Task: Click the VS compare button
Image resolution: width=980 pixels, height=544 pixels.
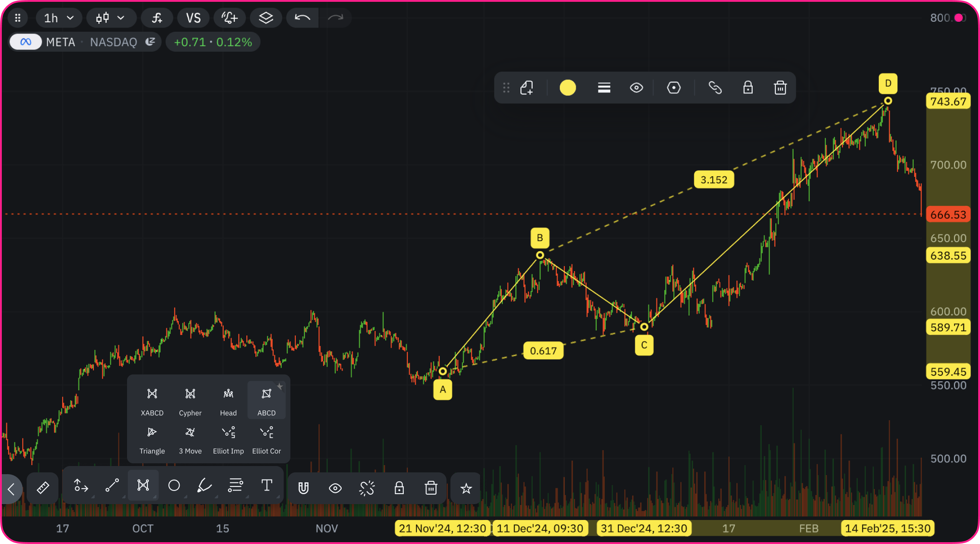Action: (x=193, y=18)
